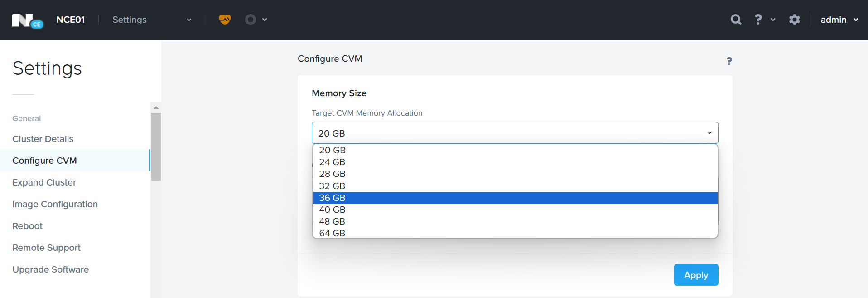Image resolution: width=868 pixels, height=298 pixels.
Task: Go to Expand Cluster settings
Action: tap(44, 182)
